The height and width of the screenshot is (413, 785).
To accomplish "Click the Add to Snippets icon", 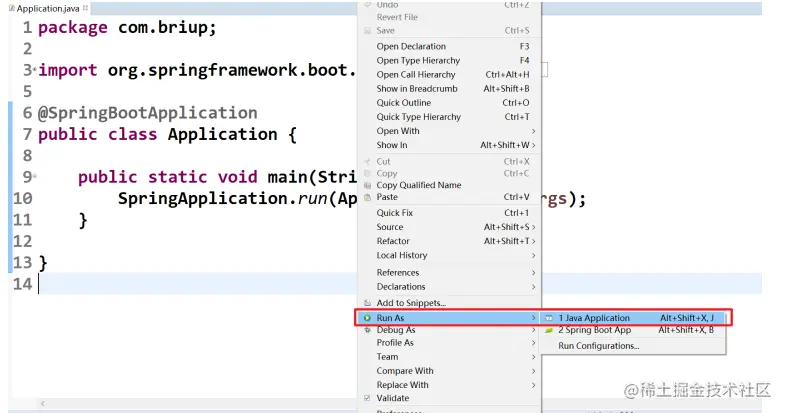I will pyautogui.click(x=367, y=303).
